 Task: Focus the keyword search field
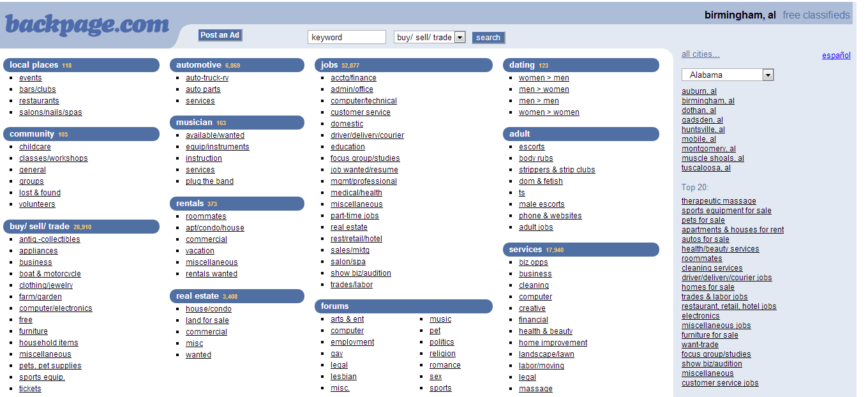[x=347, y=37]
